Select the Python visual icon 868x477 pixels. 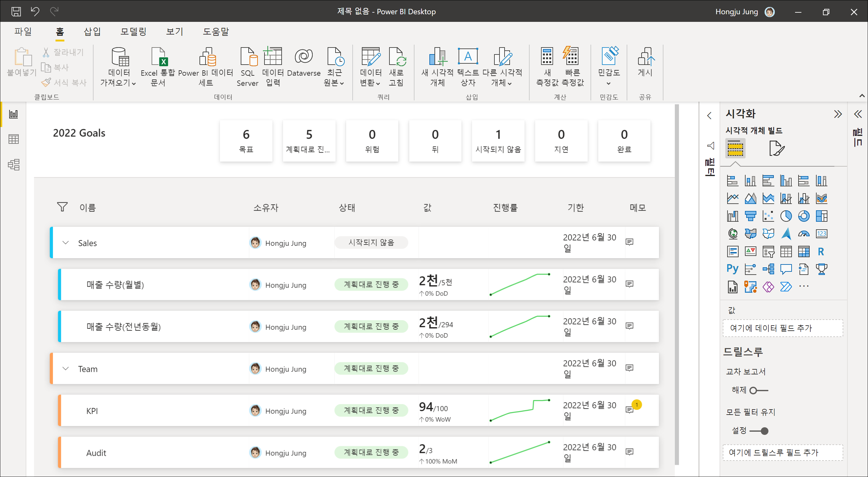click(732, 269)
